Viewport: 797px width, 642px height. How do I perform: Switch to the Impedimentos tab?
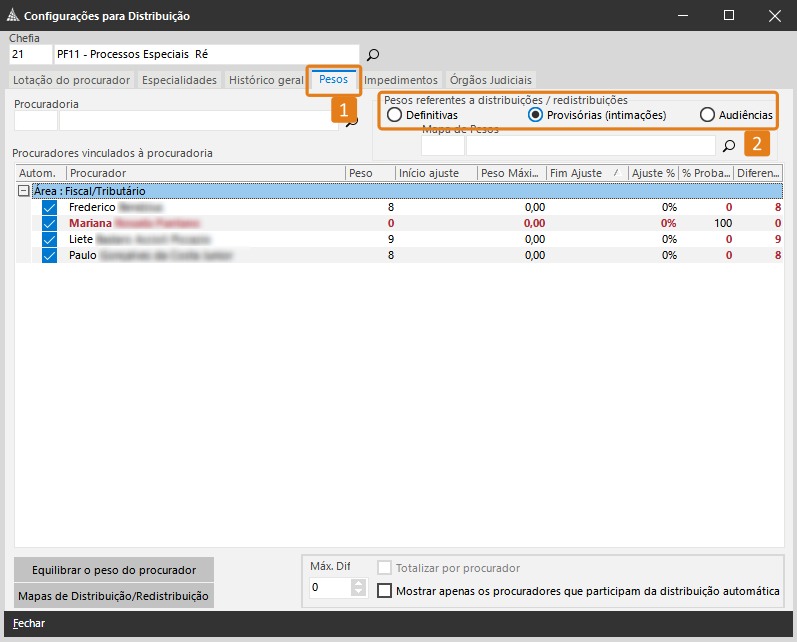click(401, 80)
